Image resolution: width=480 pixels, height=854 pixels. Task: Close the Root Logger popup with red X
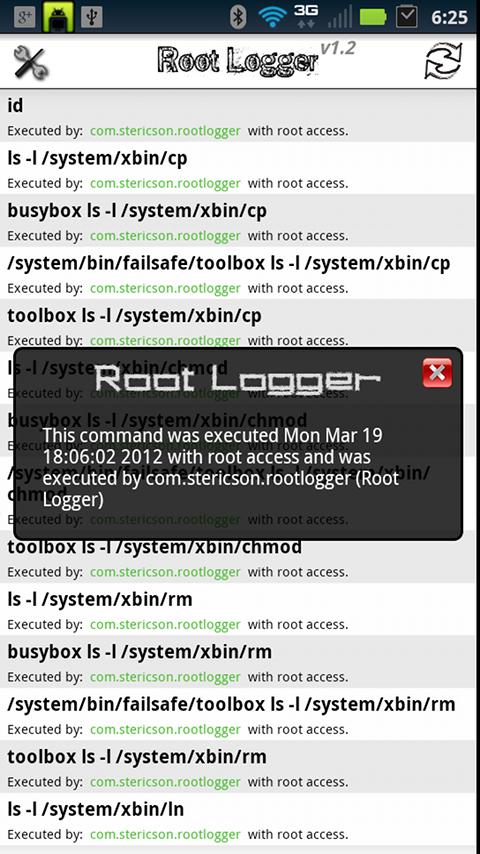437,373
